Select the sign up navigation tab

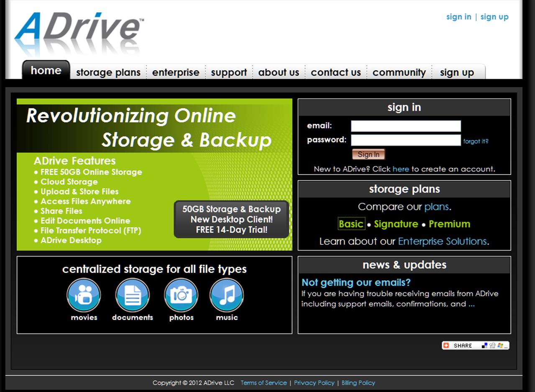(x=457, y=72)
